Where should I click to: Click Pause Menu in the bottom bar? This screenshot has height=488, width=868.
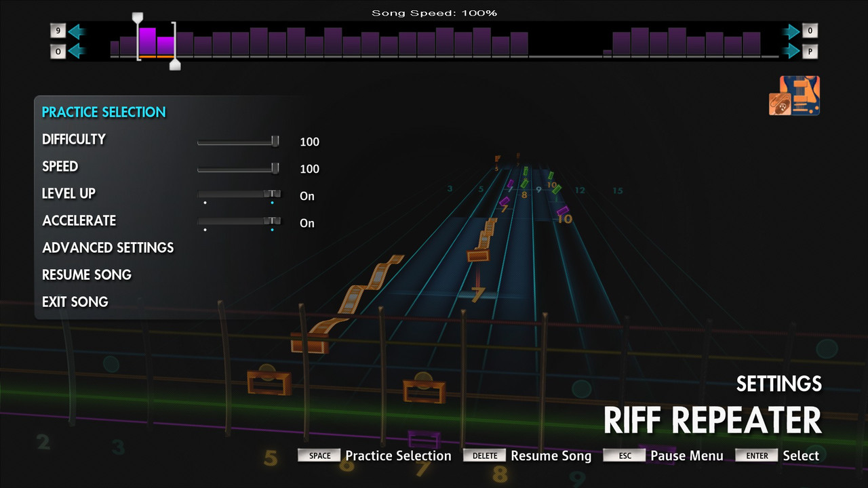(x=687, y=455)
